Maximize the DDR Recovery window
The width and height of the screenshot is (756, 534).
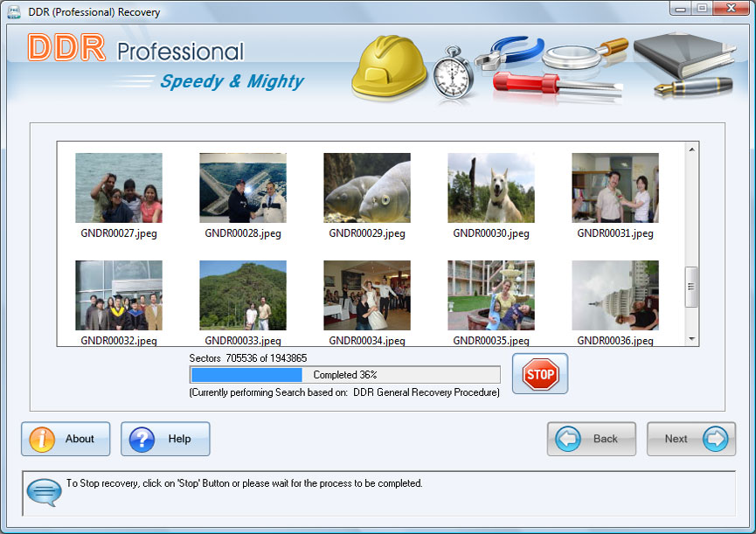click(x=702, y=8)
